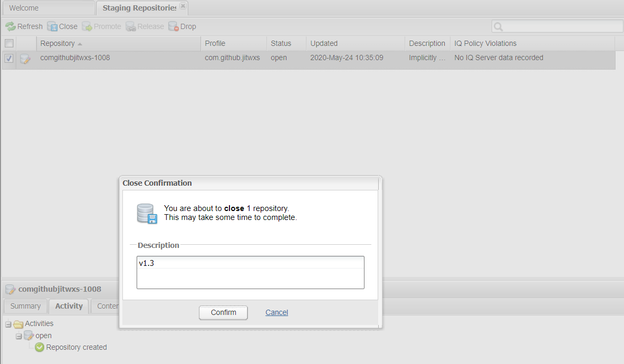Click the No IQ Server data recorded cell

498,58
